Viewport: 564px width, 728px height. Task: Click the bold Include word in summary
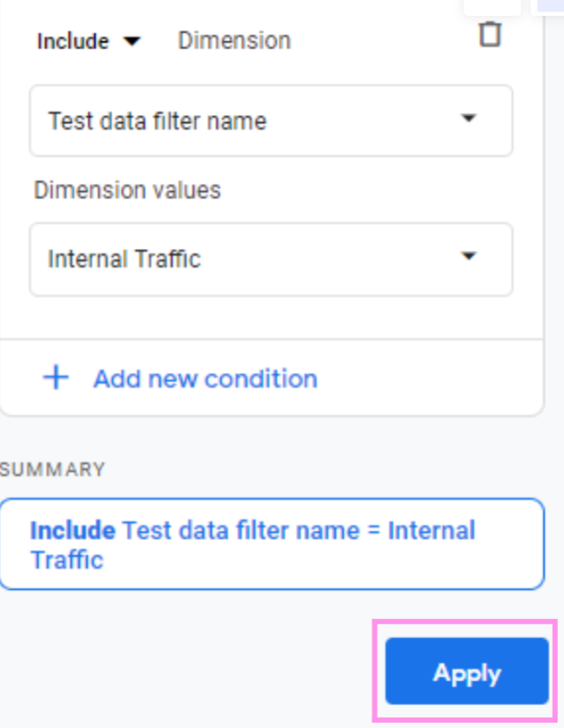[x=73, y=531]
